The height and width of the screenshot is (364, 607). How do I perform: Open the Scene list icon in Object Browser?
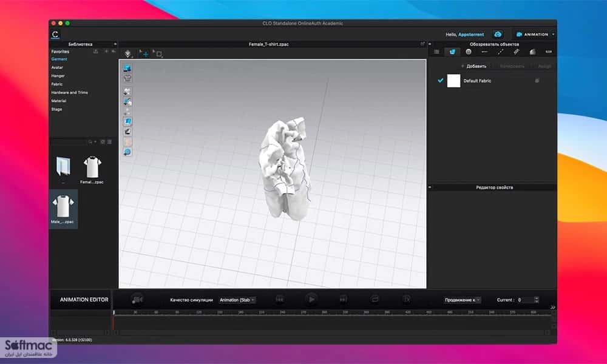436,52
